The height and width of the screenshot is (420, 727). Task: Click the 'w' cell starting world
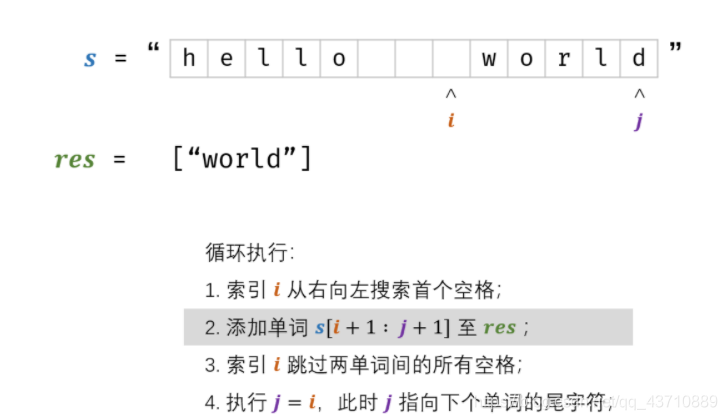[x=489, y=58]
